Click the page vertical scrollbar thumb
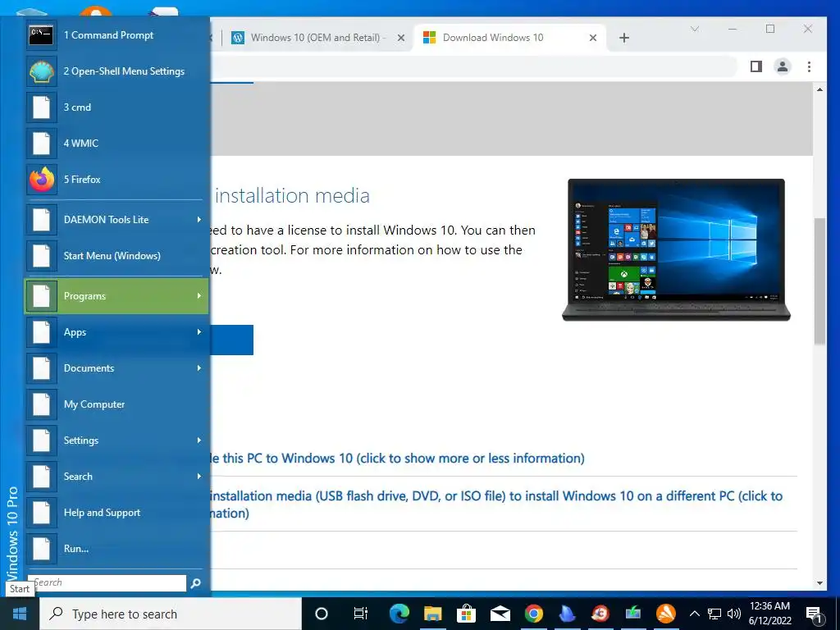This screenshot has width=840, height=630. [x=819, y=281]
